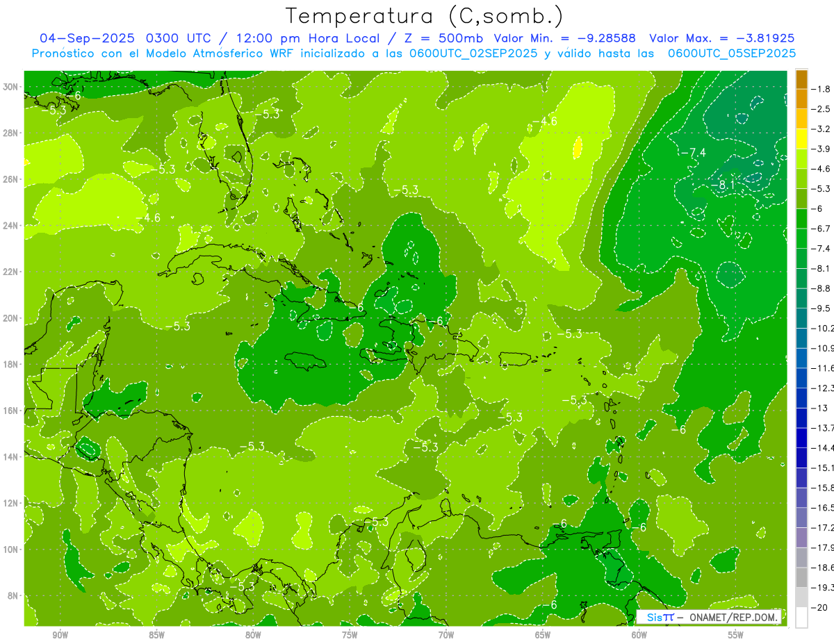Click the "65W" longitude axis label
Image resolution: width=834 pixels, height=644 pixels.
[543, 635]
